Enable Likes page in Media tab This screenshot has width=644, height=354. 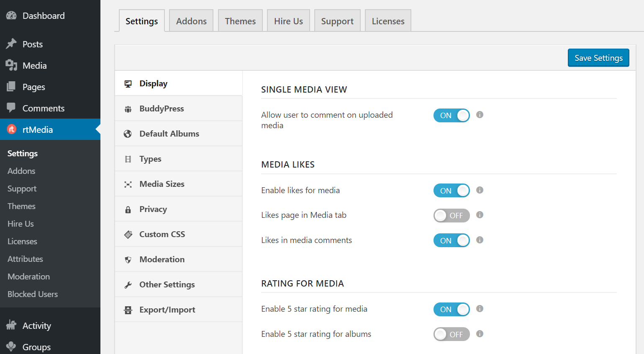click(452, 215)
